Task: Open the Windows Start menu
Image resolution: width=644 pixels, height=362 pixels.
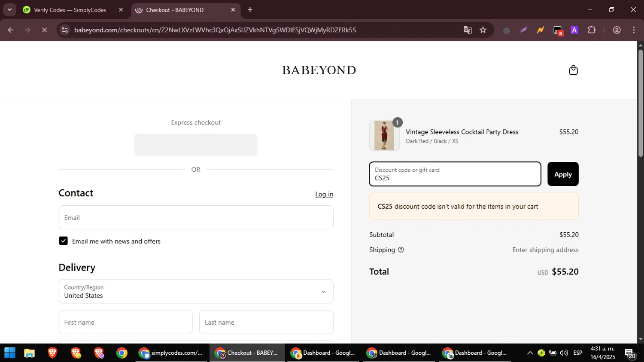Action: tap(10, 353)
